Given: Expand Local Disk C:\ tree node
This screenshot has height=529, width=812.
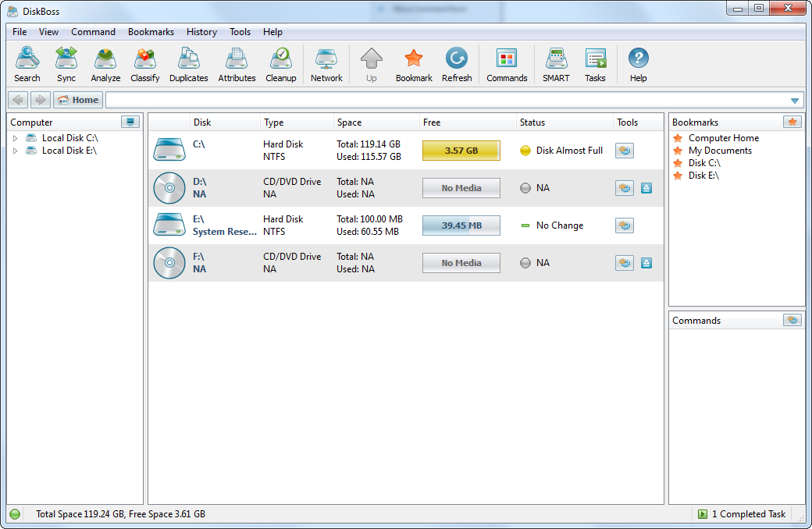Looking at the screenshot, I should [15, 138].
